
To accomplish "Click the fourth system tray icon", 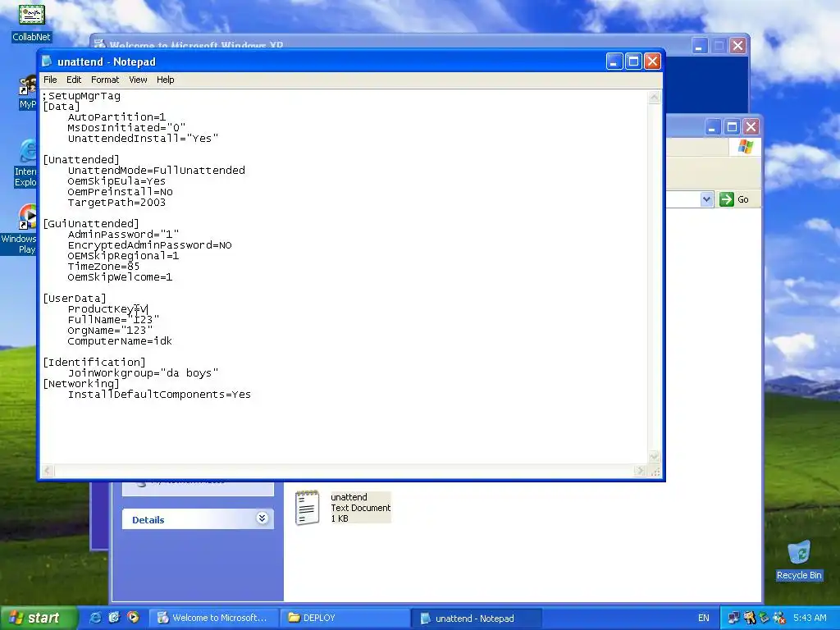I will click(779, 618).
